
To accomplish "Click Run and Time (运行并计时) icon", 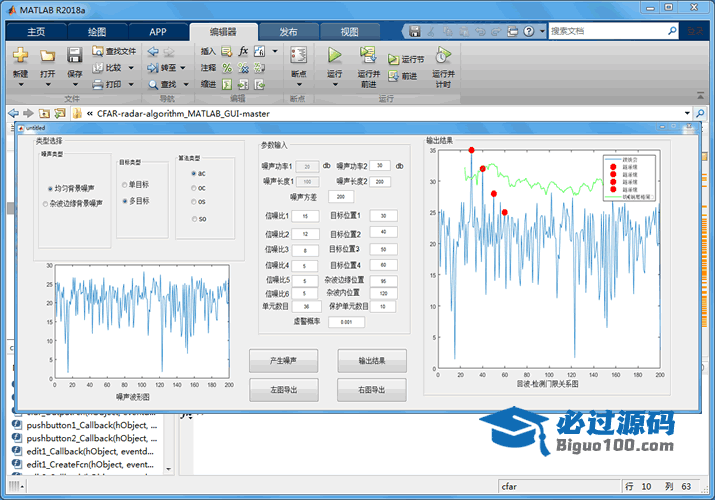I will point(443,56).
